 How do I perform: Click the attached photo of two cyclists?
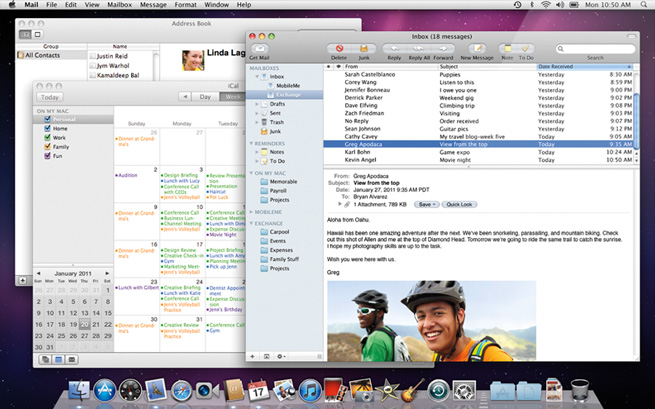[432, 321]
